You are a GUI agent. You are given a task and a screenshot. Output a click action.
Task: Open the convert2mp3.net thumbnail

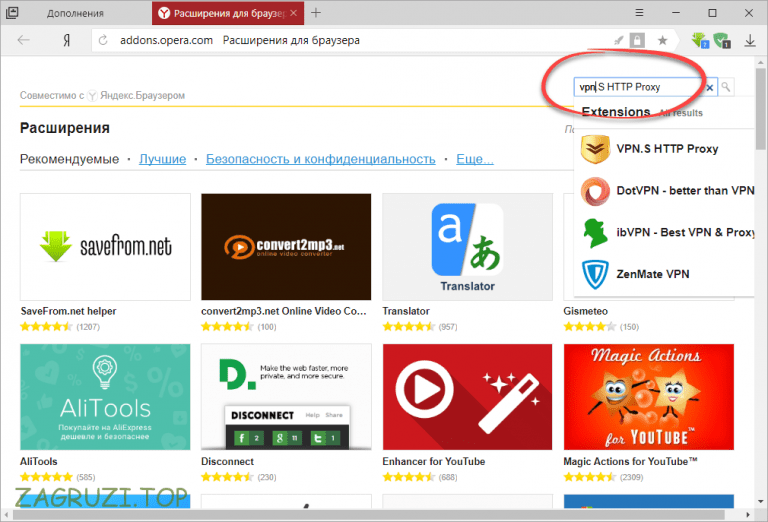pos(286,247)
